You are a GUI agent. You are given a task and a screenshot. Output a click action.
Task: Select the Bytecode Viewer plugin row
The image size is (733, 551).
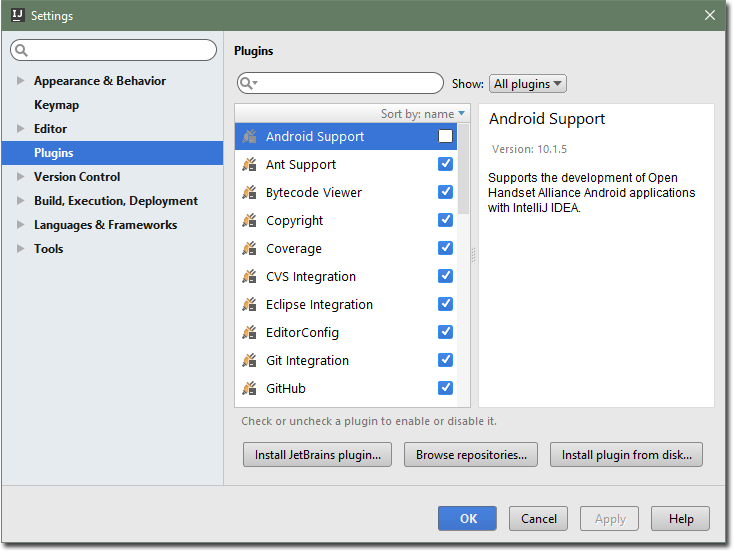(x=346, y=193)
